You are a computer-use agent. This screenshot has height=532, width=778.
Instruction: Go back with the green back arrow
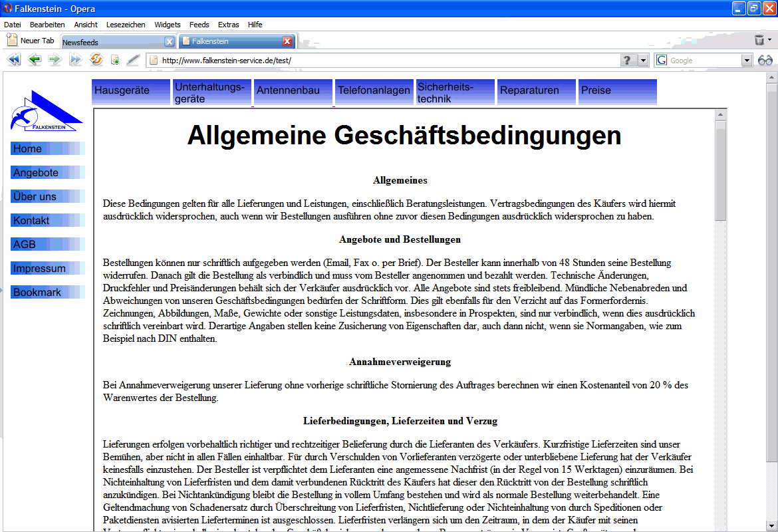pyautogui.click(x=34, y=60)
